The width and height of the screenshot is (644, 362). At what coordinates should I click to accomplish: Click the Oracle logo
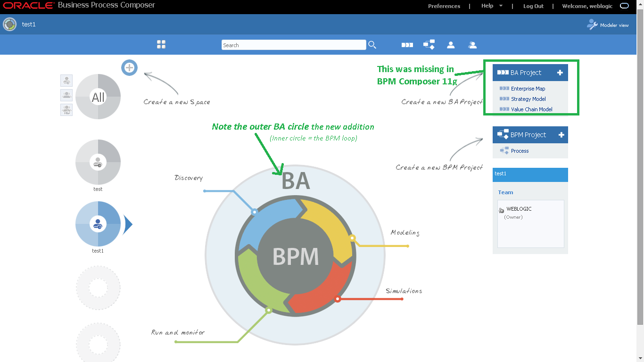point(29,6)
